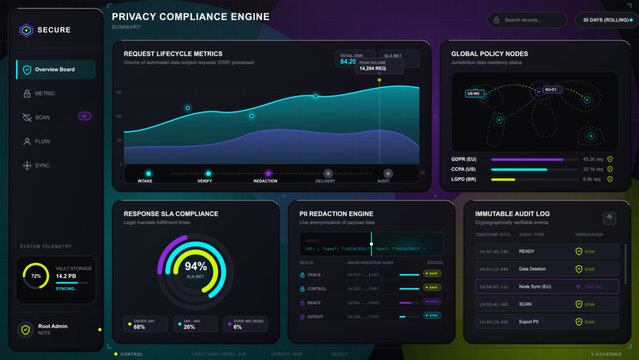Click the purple lock icon on READY row
Image resolution: width=639 pixels, height=360 pixels.
302,303
